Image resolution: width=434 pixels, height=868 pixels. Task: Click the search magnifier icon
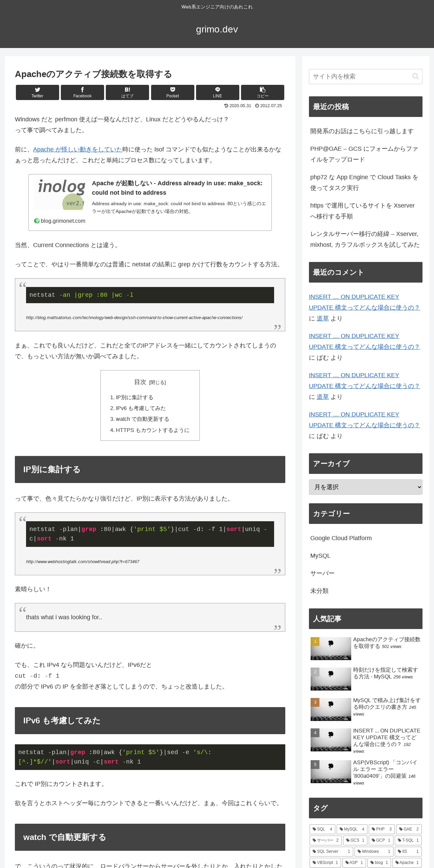point(415,76)
